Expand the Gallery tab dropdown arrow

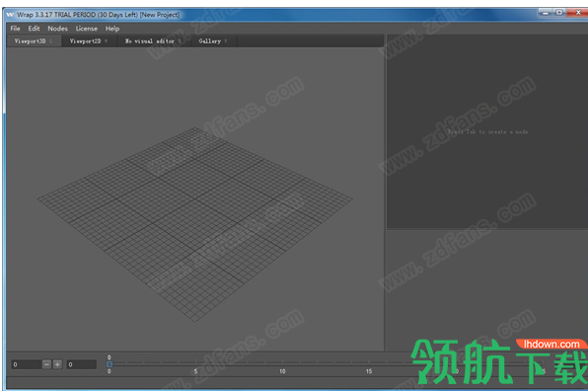tap(226, 40)
